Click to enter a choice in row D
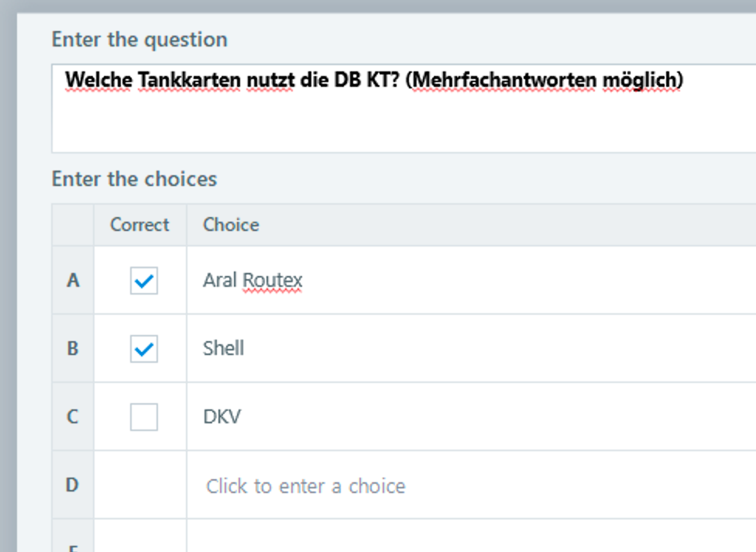756x552 pixels. 305,486
